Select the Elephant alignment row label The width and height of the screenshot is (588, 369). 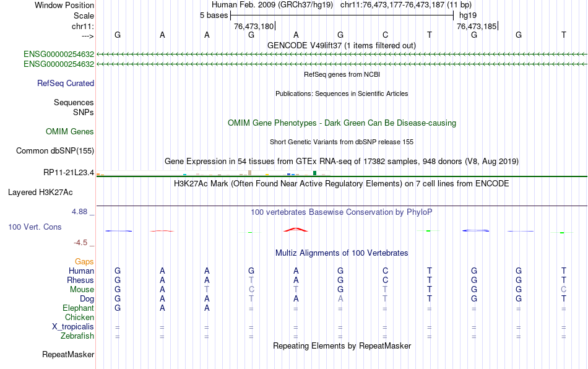click(x=78, y=308)
